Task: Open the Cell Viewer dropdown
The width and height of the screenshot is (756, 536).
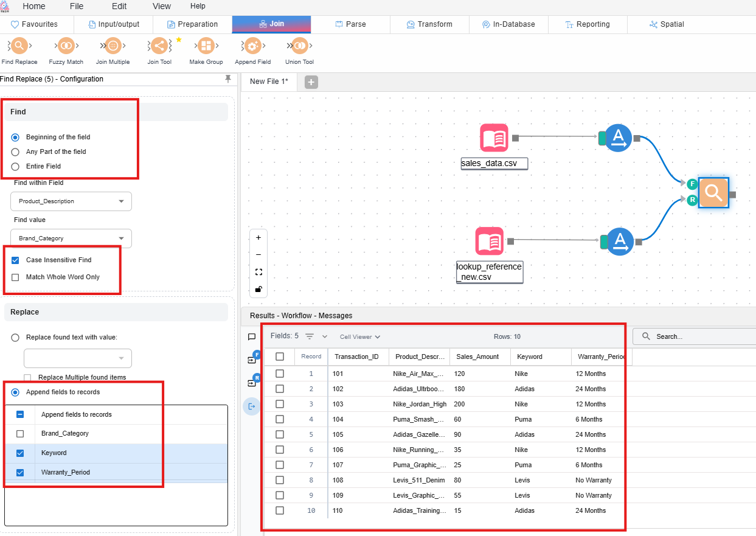Action: click(360, 337)
